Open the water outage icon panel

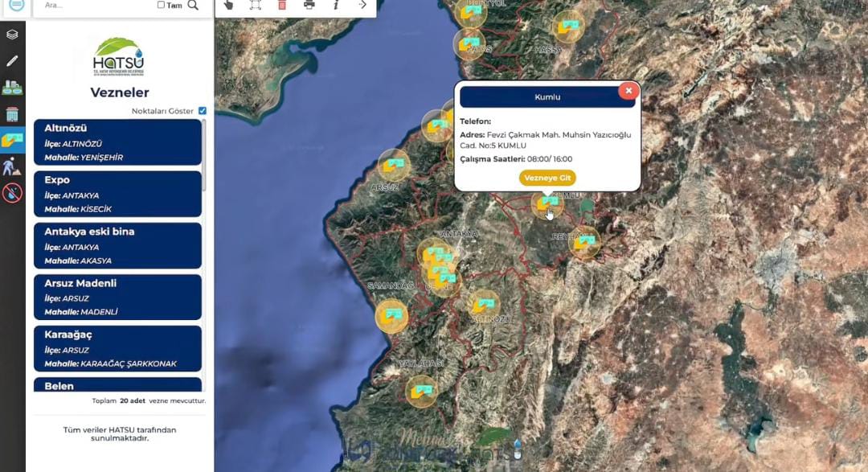pyautogui.click(x=12, y=193)
